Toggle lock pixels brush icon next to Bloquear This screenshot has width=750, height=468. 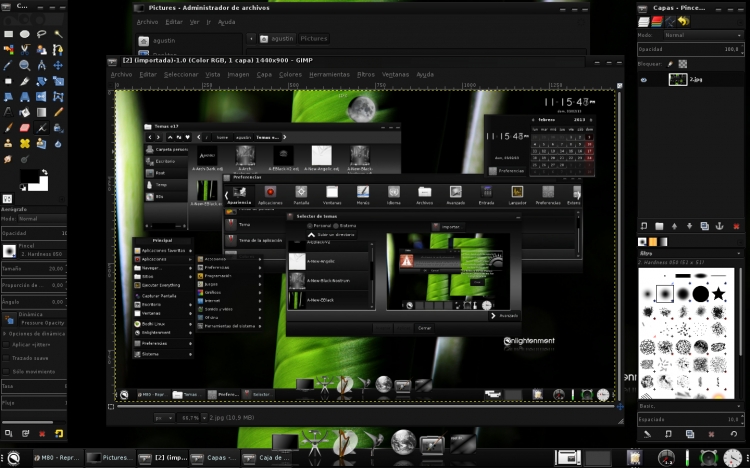[x=670, y=64]
